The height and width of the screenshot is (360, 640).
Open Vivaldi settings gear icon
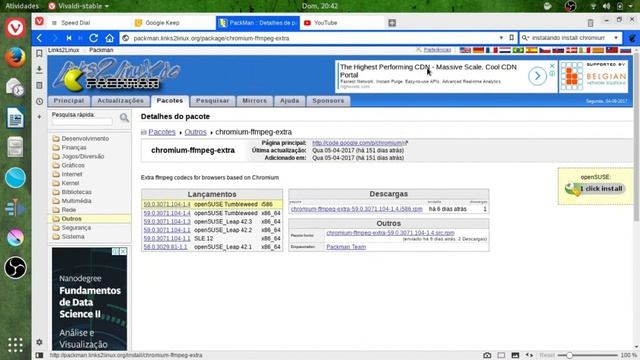click(39, 342)
